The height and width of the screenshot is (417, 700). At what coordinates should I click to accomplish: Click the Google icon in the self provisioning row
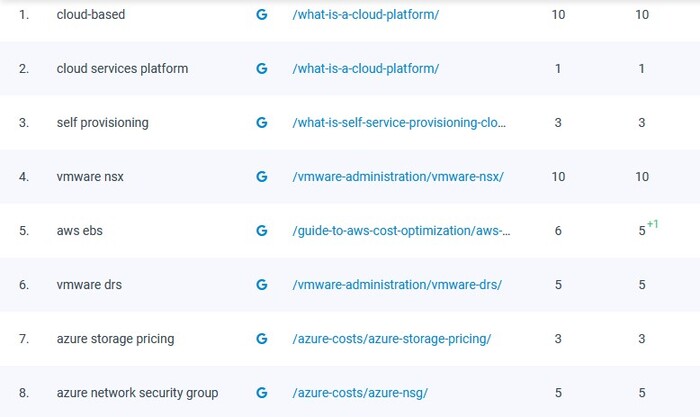262,123
